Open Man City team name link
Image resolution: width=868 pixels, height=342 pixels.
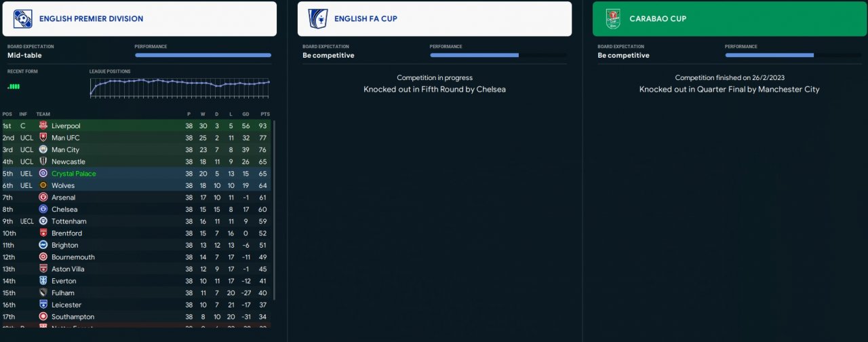coord(65,150)
